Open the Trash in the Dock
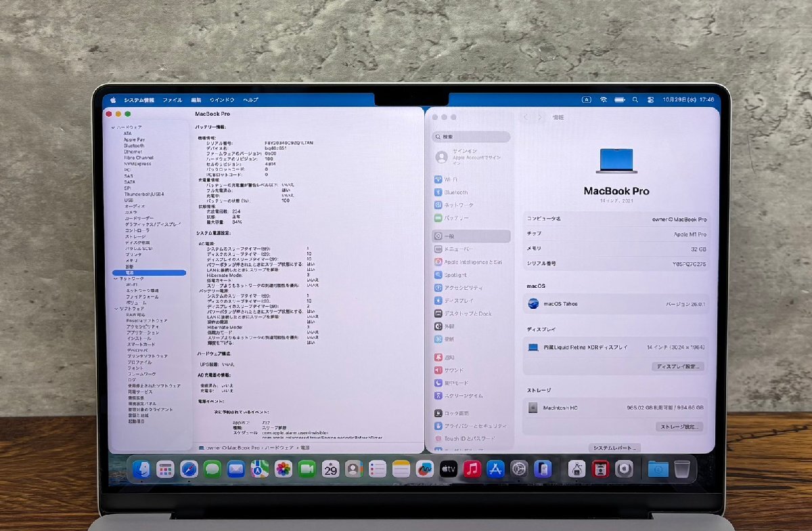This screenshot has height=531, width=812. tap(682, 469)
